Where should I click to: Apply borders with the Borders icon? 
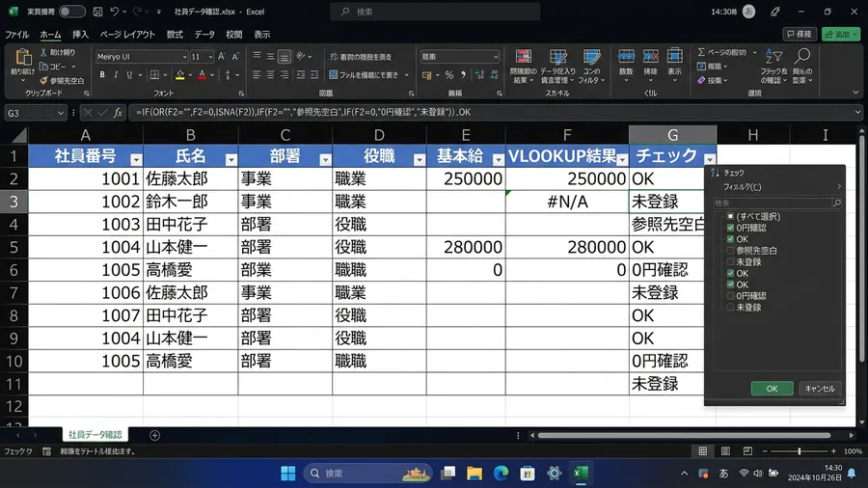coord(155,74)
